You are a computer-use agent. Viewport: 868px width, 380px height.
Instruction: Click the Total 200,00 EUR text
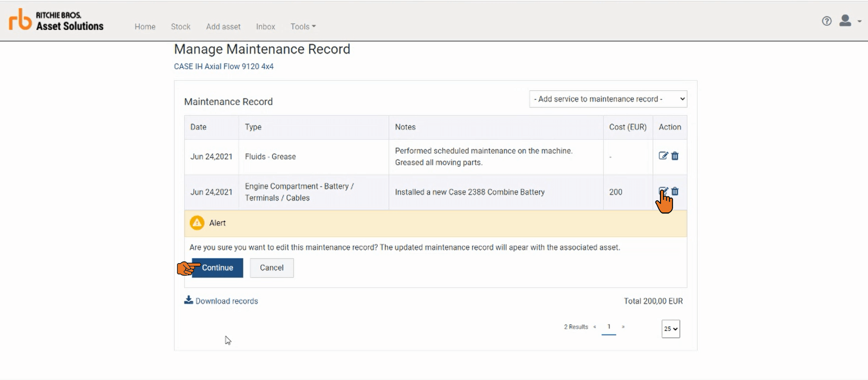(x=653, y=301)
